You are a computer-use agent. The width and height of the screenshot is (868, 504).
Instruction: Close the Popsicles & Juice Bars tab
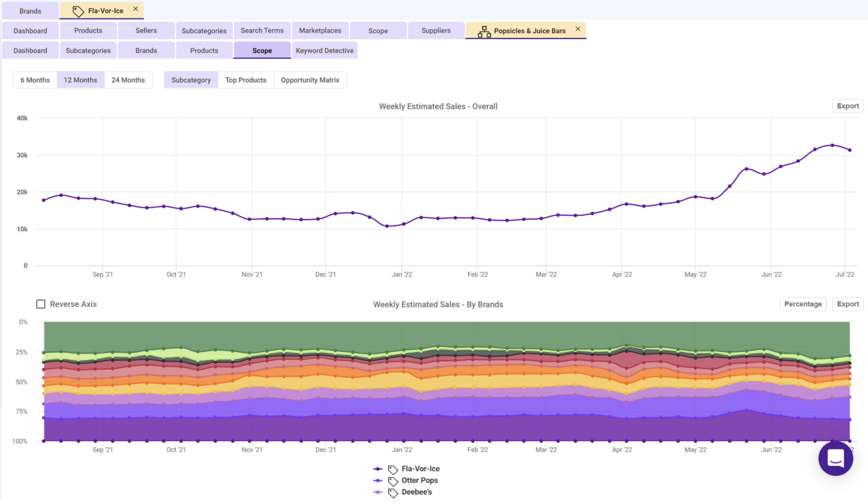[x=578, y=29]
